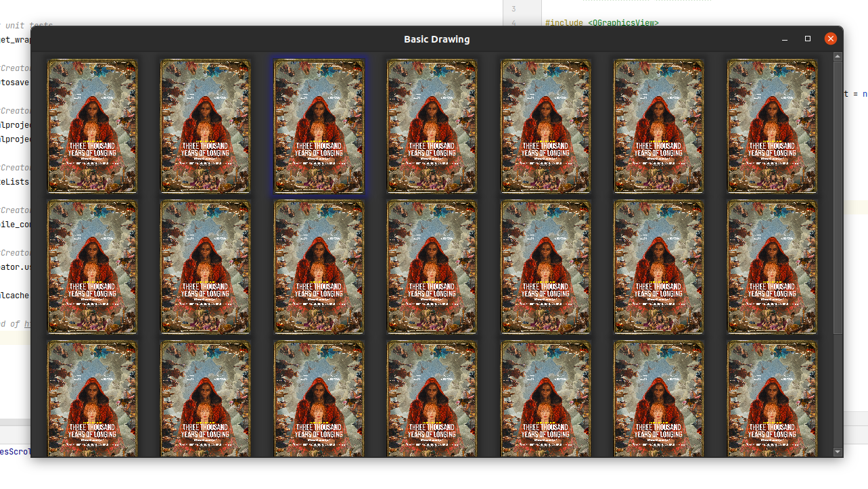Select the fourth poster in the top row
868x489 pixels.
pos(432,126)
